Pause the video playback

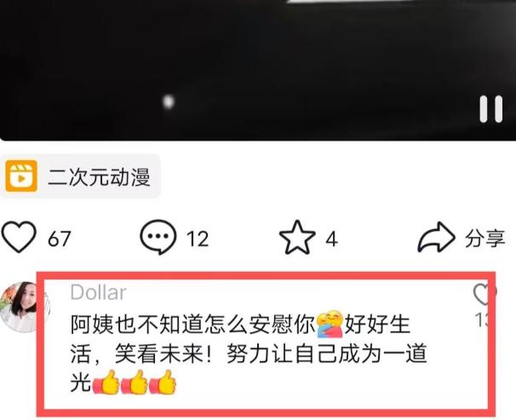pos(490,109)
